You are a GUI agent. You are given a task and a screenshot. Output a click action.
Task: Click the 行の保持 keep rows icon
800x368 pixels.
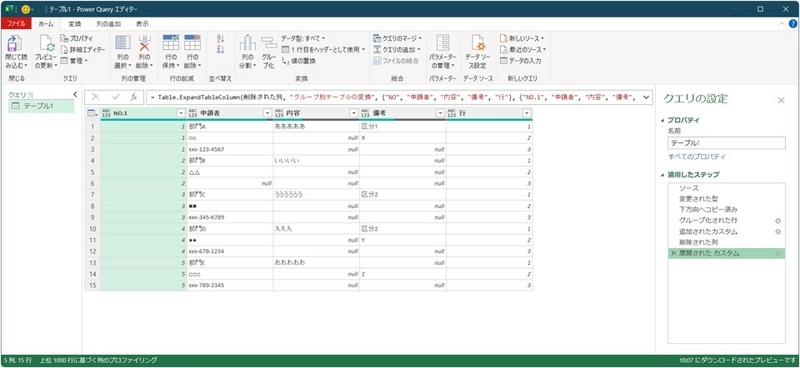170,43
